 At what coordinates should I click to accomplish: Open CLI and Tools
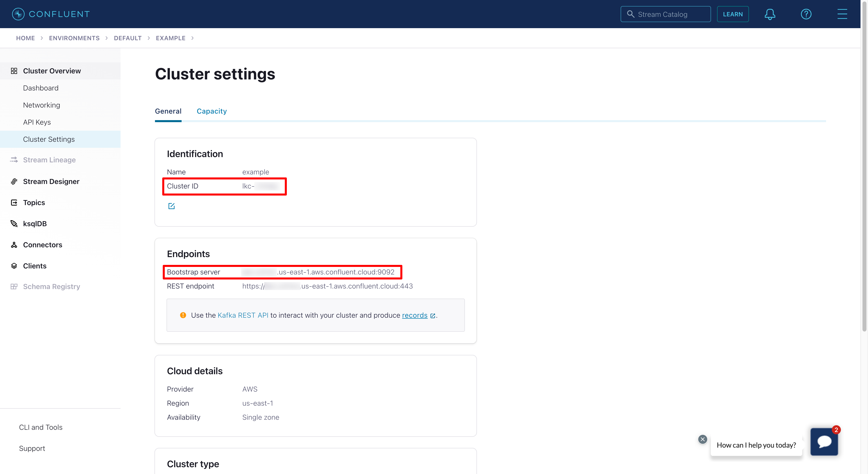41,427
